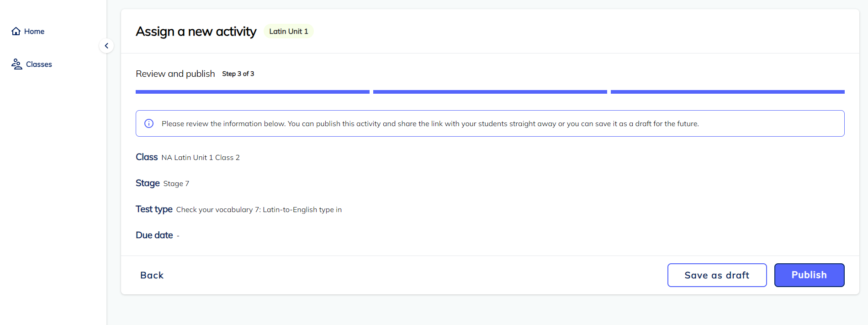Click the Check your vocabulary 7 test type text
This screenshot has height=325, width=868.
[x=259, y=210]
